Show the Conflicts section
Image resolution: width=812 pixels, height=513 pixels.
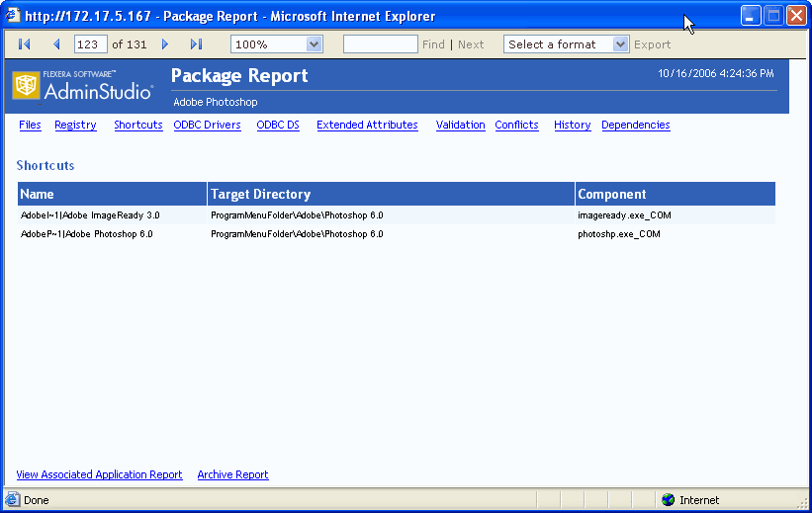coord(516,126)
